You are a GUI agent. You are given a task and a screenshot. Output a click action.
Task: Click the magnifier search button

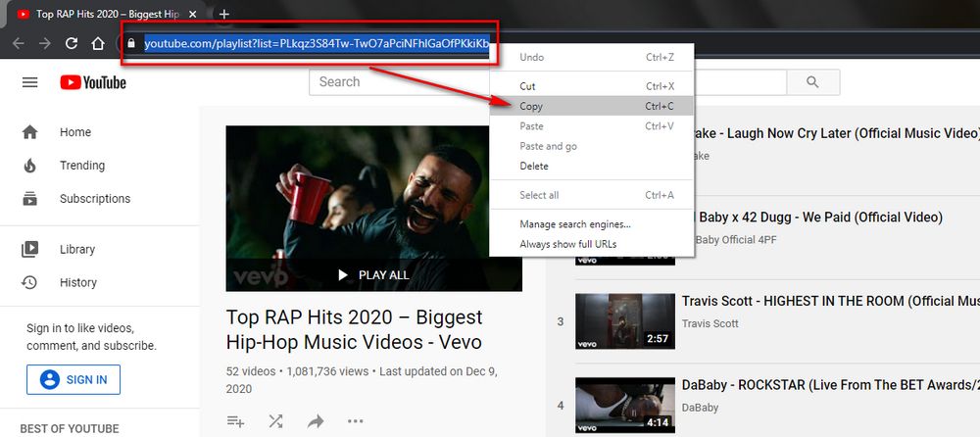[x=812, y=82]
